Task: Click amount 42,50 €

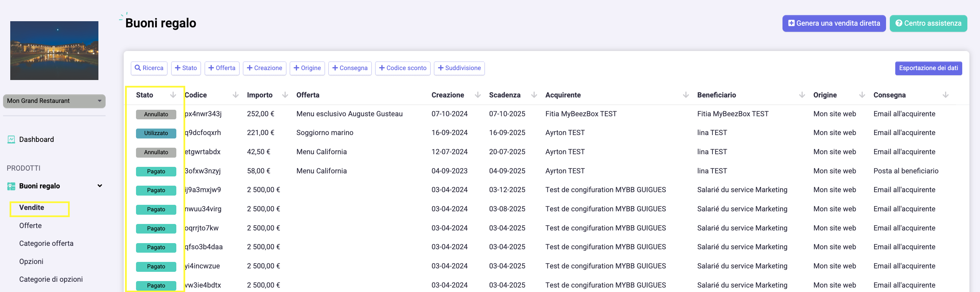Action: 259,152
